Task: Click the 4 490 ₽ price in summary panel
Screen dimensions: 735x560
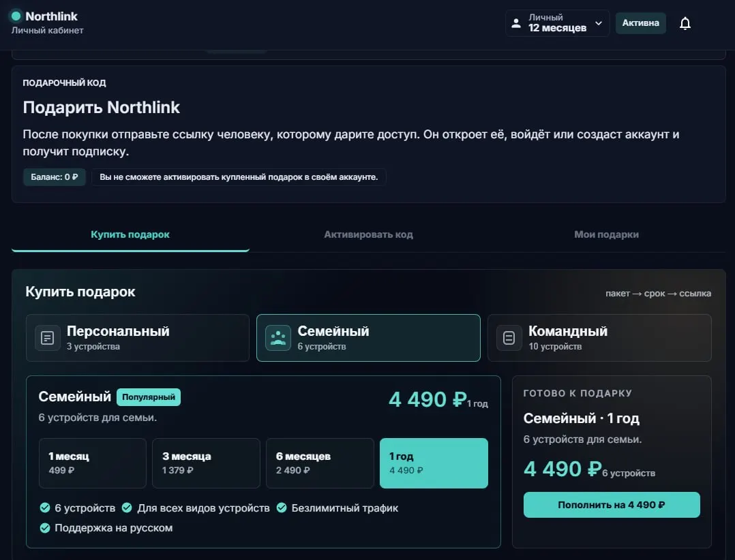Action: click(562, 469)
